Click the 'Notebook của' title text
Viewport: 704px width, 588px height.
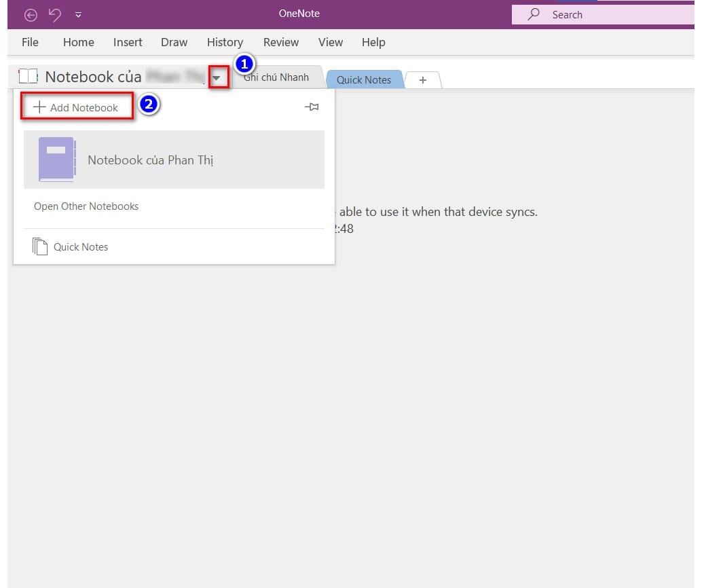[x=94, y=77]
